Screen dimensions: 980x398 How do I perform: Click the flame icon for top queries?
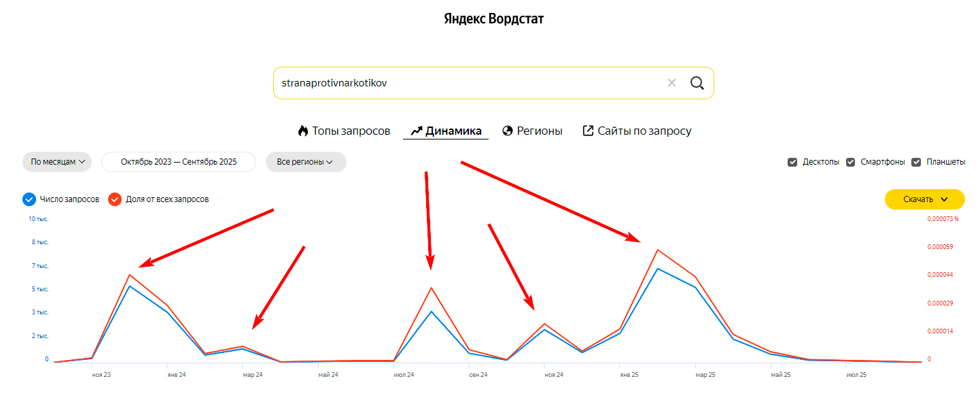click(303, 131)
